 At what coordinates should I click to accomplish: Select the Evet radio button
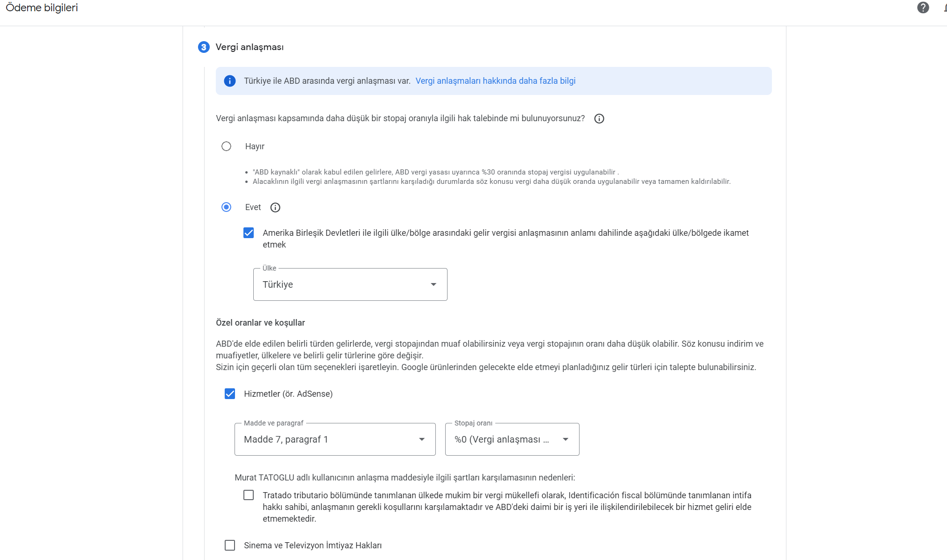226,207
